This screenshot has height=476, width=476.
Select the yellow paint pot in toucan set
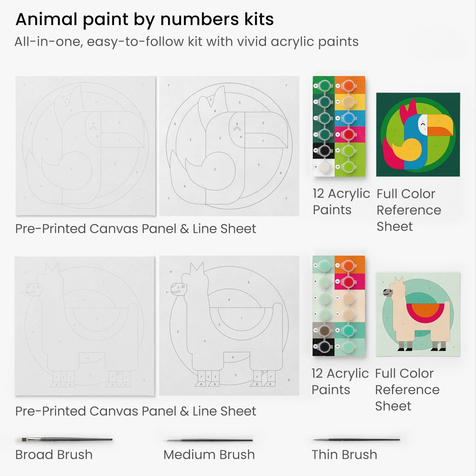click(348, 102)
